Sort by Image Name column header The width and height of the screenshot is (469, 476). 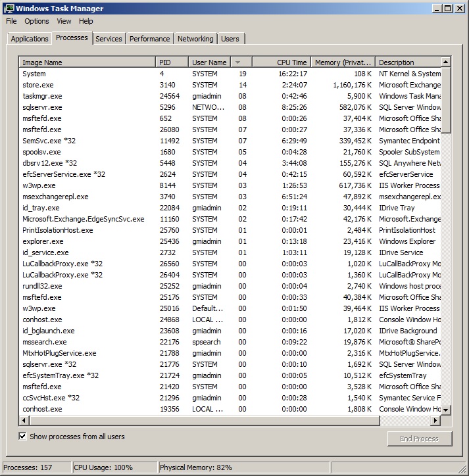point(87,62)
